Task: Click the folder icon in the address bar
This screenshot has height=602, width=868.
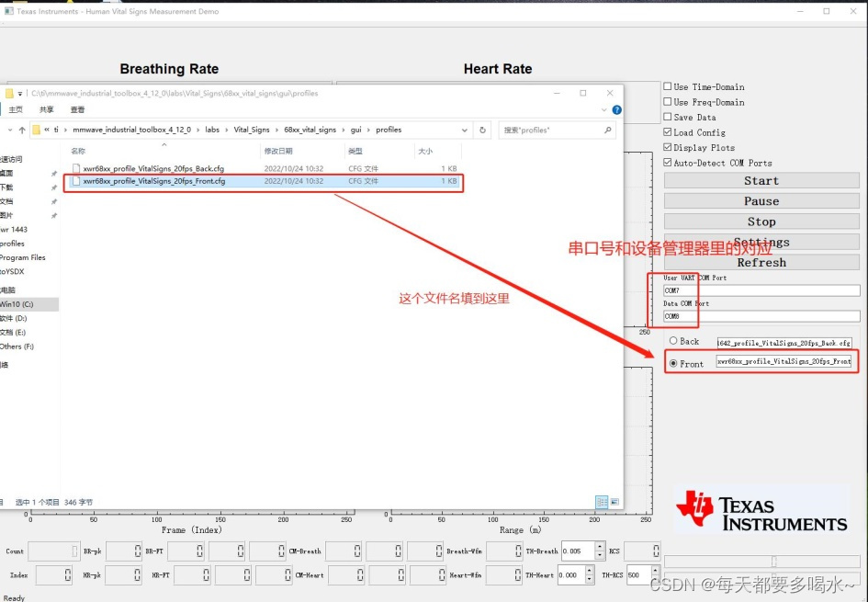Action: [37, 131]
